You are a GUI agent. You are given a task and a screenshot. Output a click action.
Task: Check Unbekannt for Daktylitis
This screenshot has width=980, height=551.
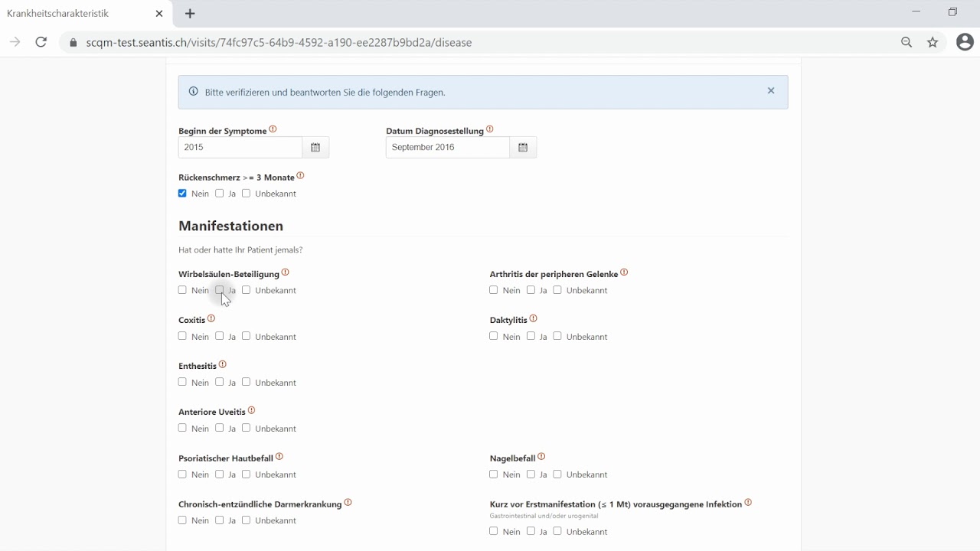pos(558,335)
